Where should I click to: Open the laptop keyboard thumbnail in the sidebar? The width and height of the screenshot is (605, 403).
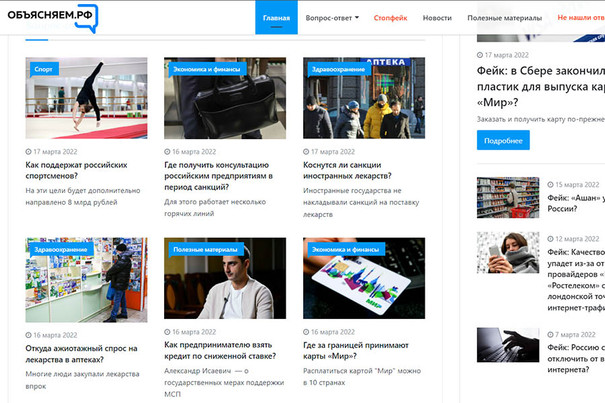(508, 345)
